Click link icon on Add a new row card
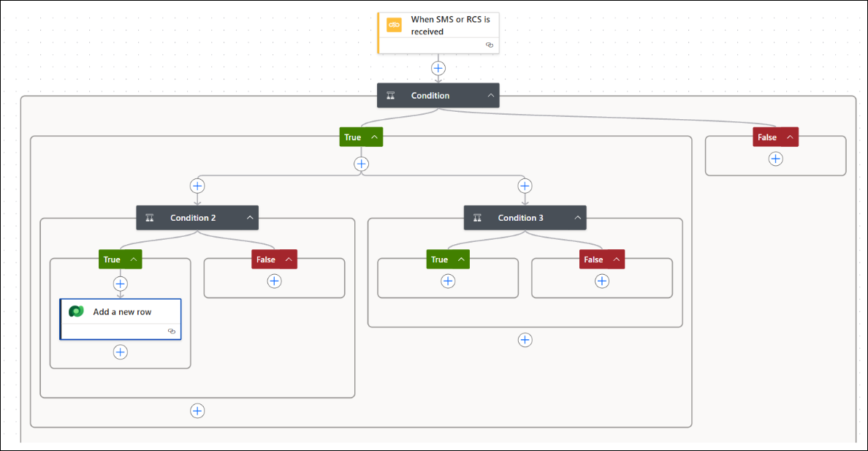Viewport: 868px width, 451px height. [x=172, y=331]
